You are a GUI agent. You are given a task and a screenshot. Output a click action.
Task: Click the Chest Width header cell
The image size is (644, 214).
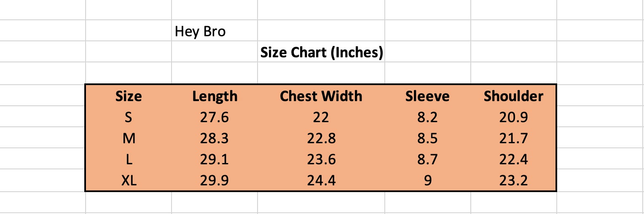pos(321,96)
